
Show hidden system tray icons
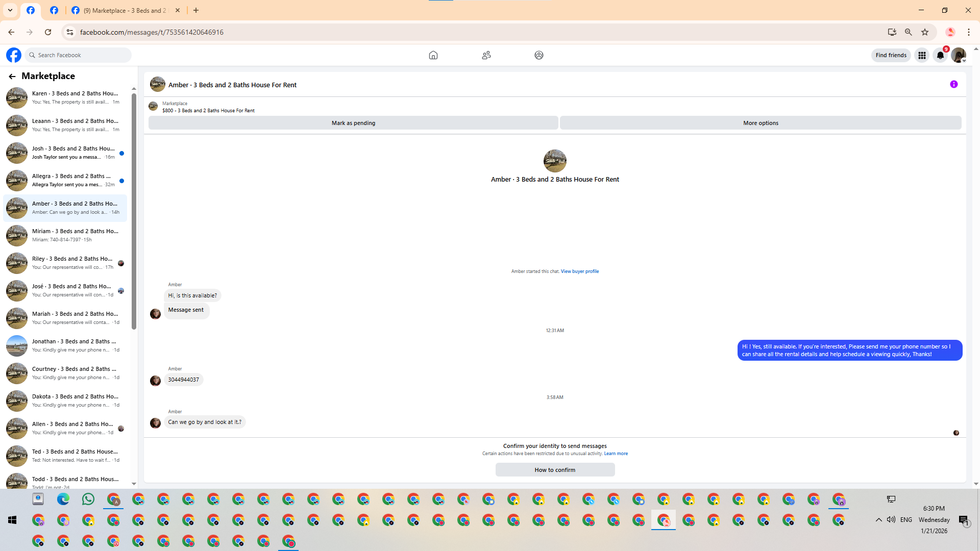tap(878, 520)
